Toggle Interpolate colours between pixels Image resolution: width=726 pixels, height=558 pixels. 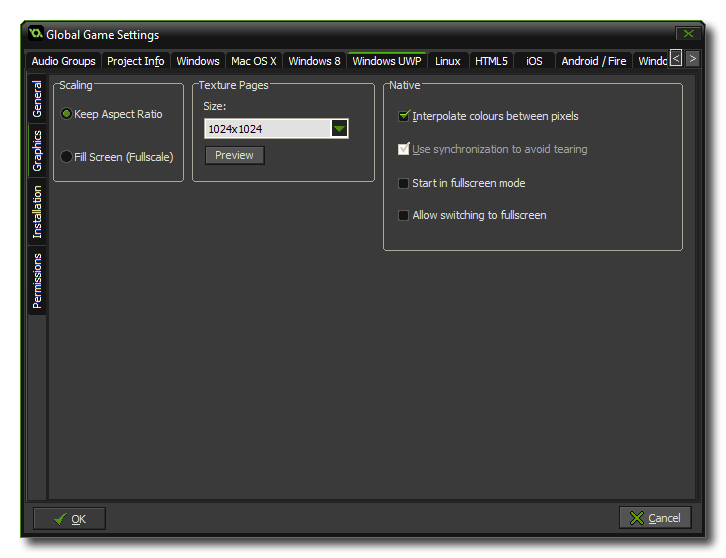[404, 116]
